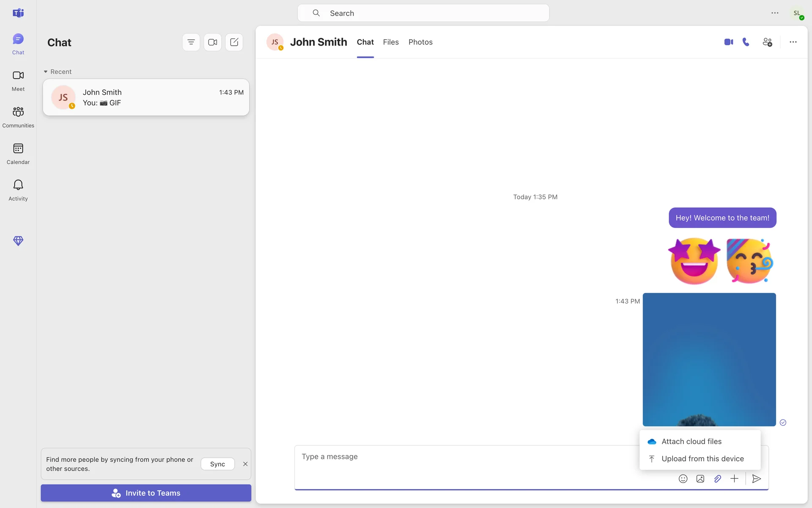Open more options in chat header
Image resolution: width=812 pixels, height=508 pixels.
click(x=793, y=42)
